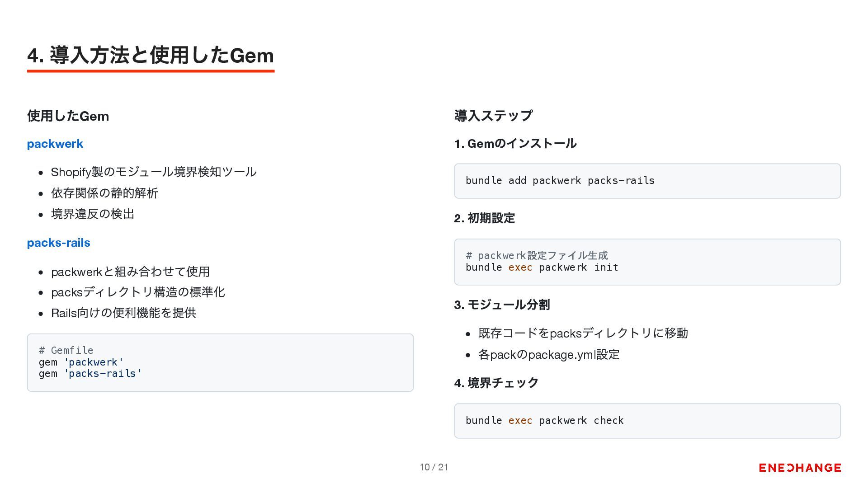Click the 3. モジュール分割 heading
The height and width of the screenshot is (488, 868).
click(x=502, y=305)
